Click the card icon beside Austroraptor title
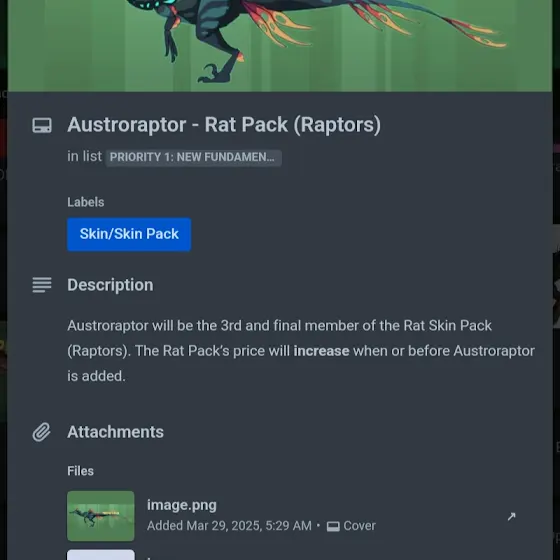 [x=42, y=125]
